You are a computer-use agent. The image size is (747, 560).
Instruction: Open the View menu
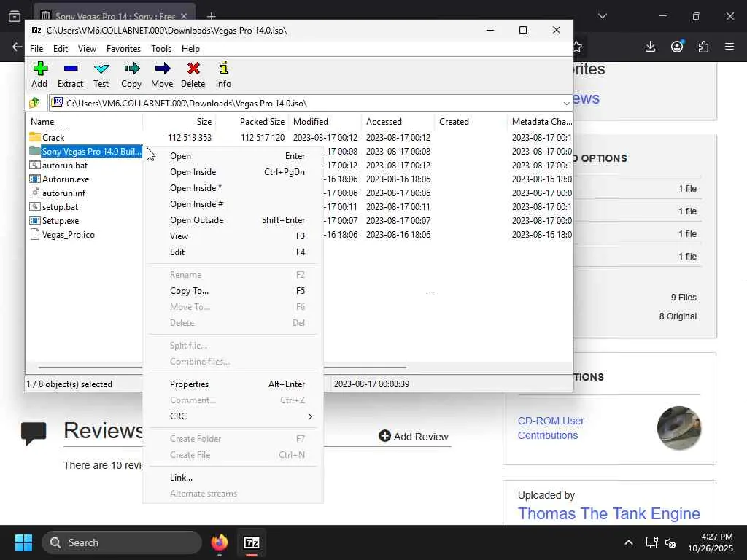click(88, 49)
